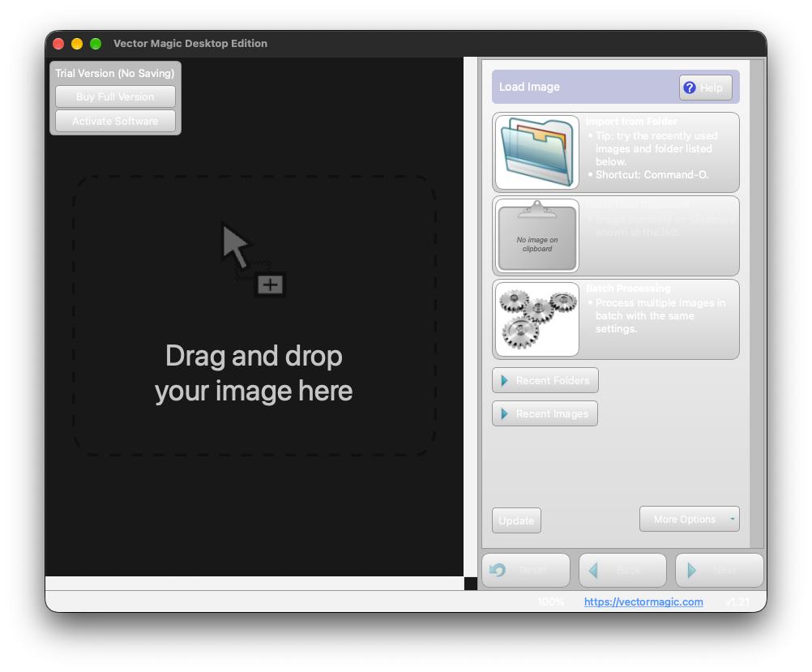Click the Activate Software button
Viewport: 812px width, 672px height.
[115, 122]
